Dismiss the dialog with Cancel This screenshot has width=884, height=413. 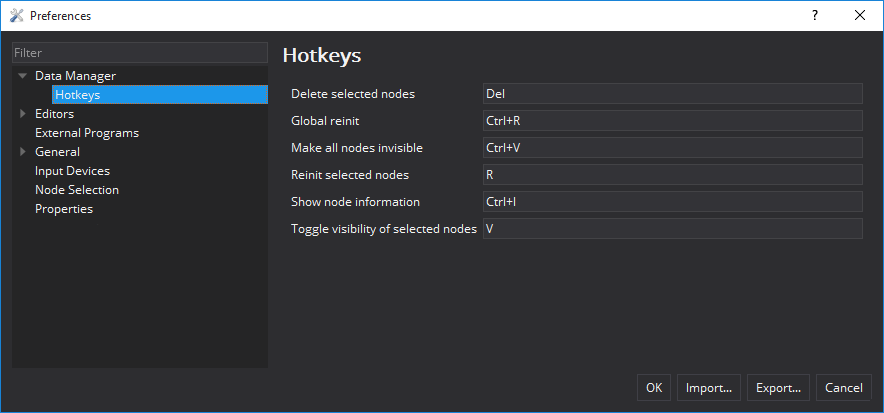843,388
